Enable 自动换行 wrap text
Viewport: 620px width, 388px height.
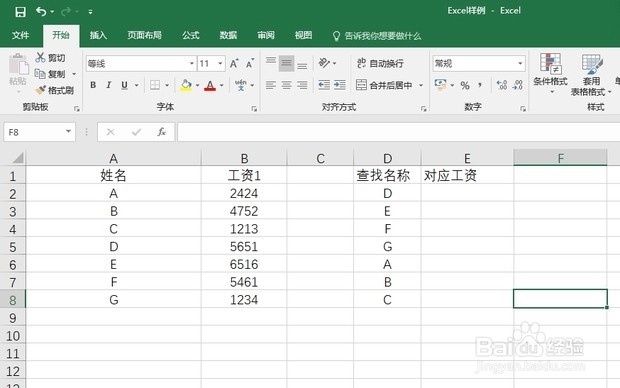(380, 63)
